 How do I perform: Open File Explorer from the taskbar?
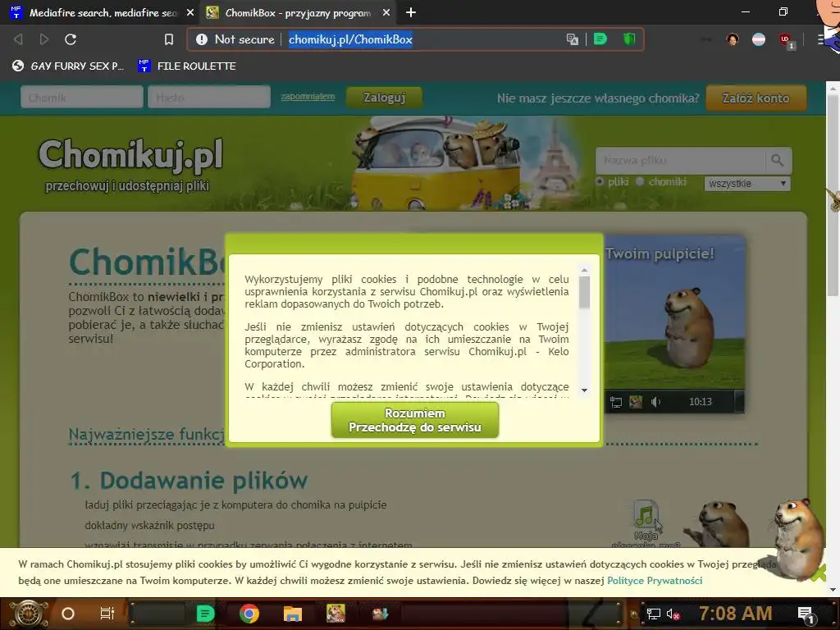[293, 614]
